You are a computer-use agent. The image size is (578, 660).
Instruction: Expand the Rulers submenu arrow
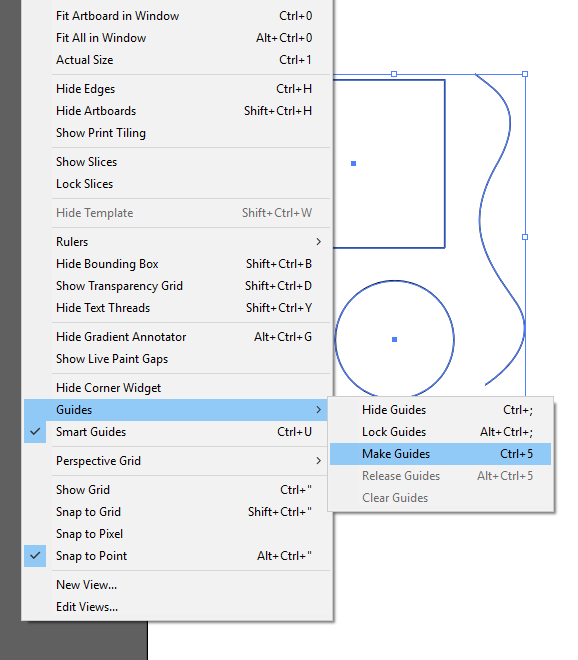point(319,242)
